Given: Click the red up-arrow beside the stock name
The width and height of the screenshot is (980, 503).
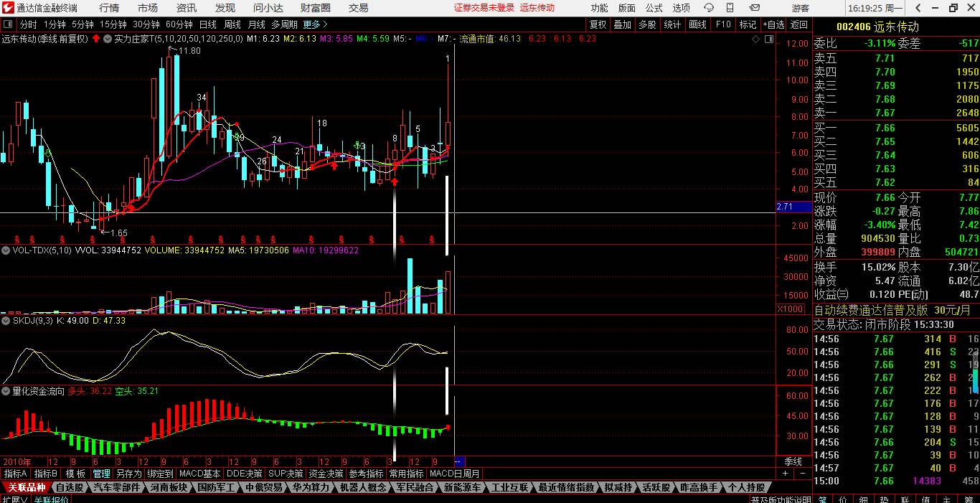Looking at the screenshot, I should 95,39.
